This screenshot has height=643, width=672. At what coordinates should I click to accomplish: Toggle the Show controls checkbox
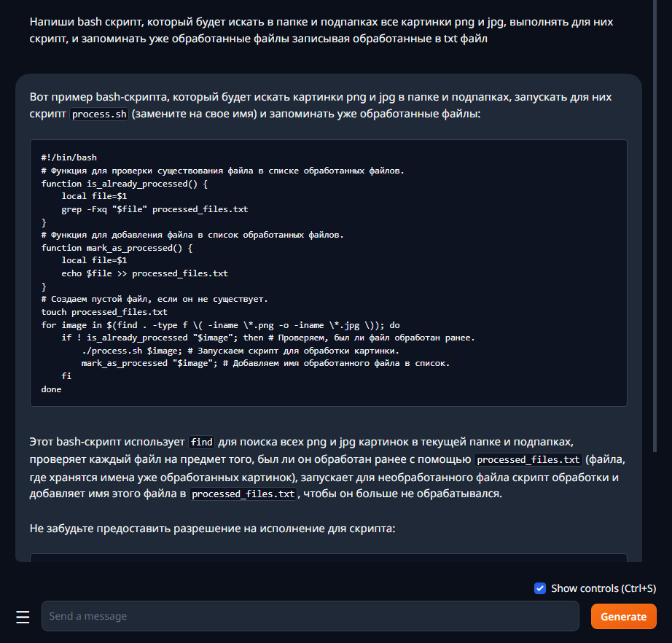tap(540, 588)
